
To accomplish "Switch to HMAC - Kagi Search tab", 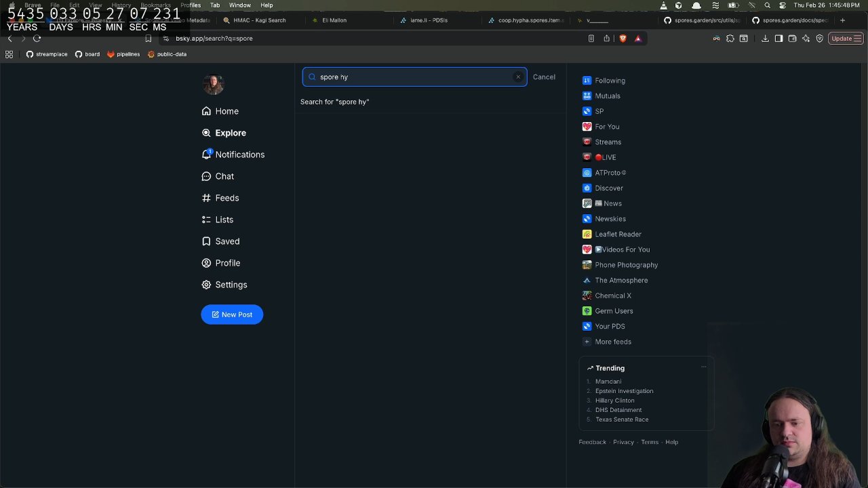I will 259,20.
